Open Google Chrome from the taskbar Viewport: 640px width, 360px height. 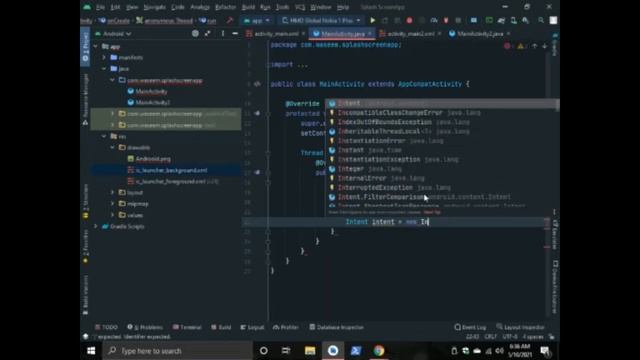coord(379,351)
